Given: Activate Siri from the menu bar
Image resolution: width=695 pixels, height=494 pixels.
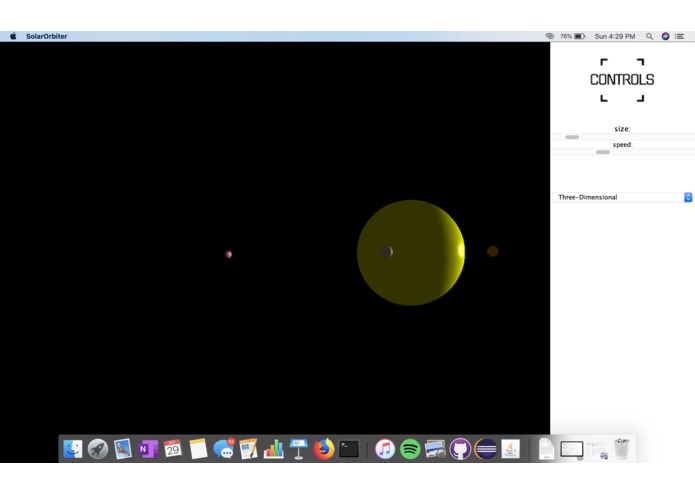Looking at the screenshot, I should 665,36.
